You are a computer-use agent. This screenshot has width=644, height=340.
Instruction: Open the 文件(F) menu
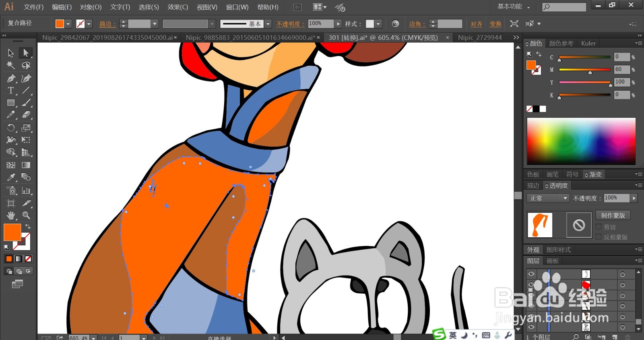click(x=33, y=7)
